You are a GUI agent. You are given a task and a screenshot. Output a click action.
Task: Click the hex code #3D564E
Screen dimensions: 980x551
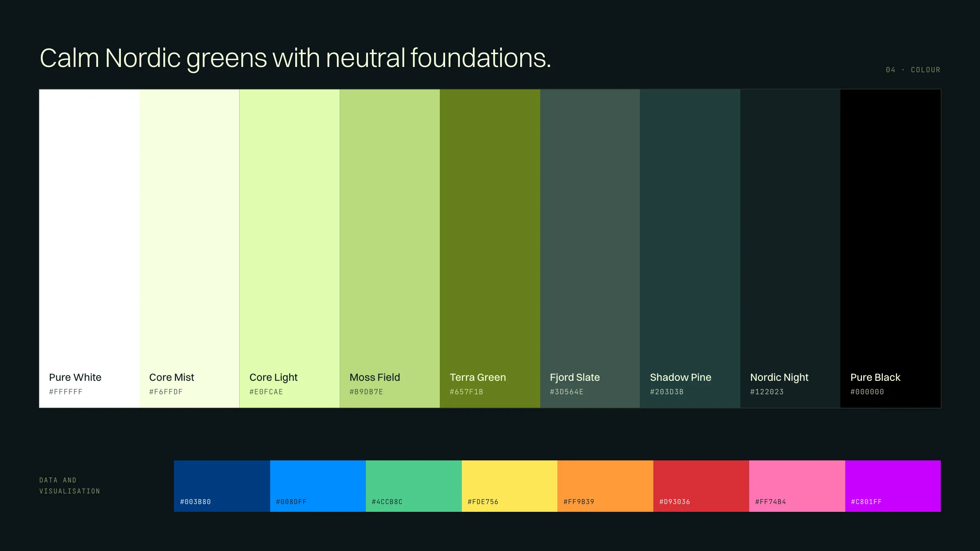[x=567, y=392]
